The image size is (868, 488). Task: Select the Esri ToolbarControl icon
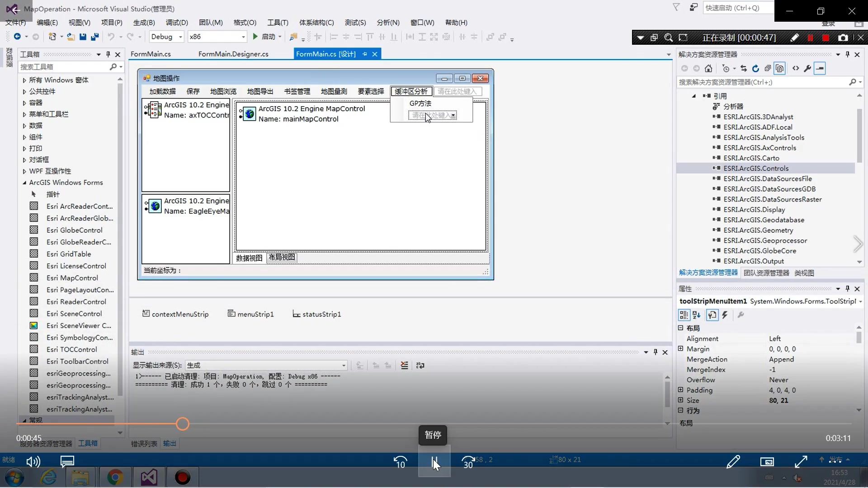pos(34,361)
